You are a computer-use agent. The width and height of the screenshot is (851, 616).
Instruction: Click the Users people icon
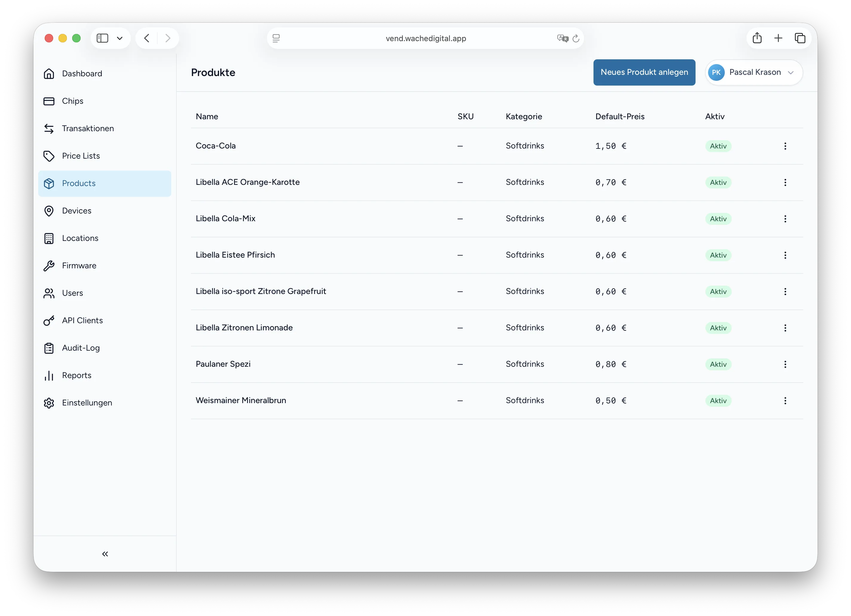pos(49,293)
